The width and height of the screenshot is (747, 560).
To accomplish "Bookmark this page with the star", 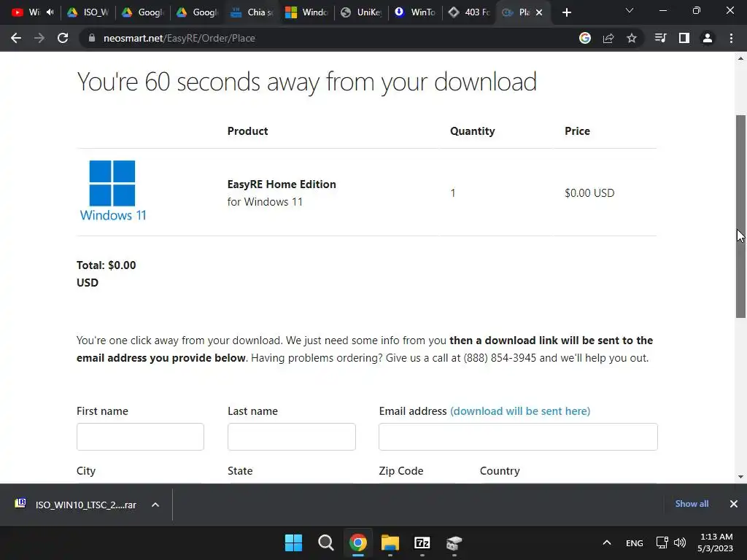I will coord(632,38).
